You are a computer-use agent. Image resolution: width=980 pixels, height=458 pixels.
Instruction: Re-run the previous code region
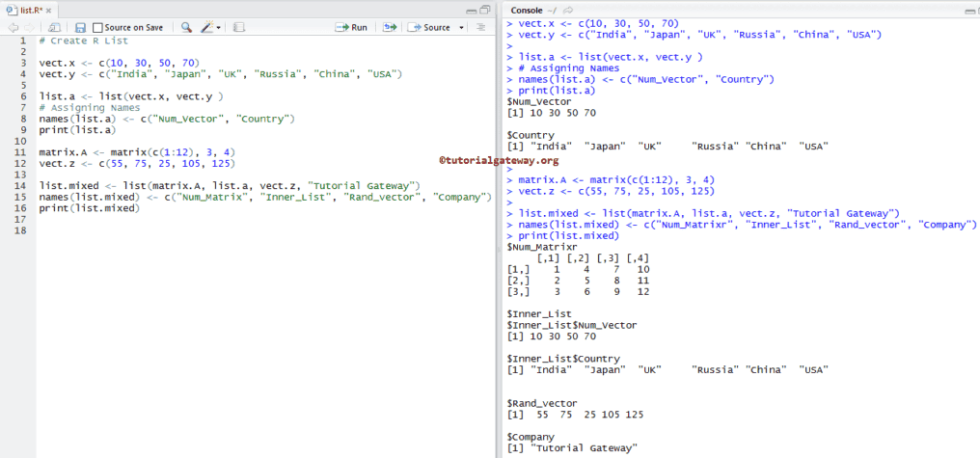pyautogui.click(x=390, y=28)
